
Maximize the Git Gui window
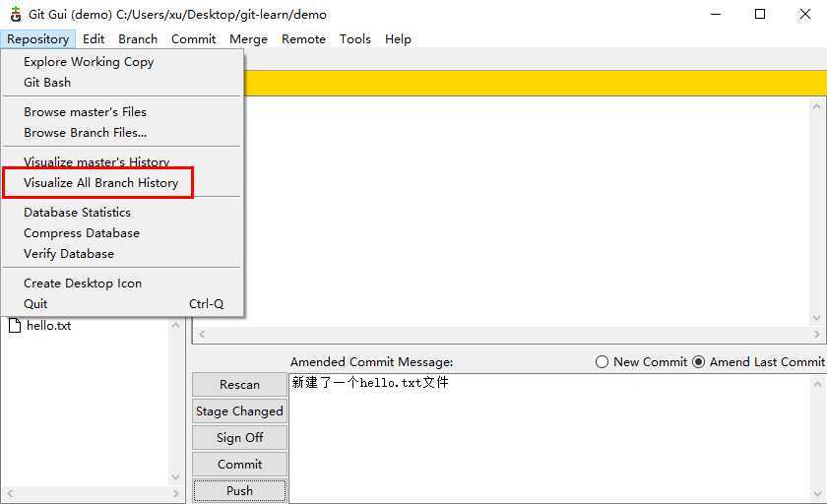(760, 14)
